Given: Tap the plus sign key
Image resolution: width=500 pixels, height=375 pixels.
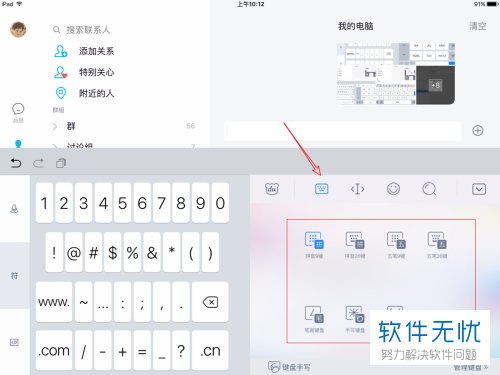Looking at the screenshot, I should point(122,350).
